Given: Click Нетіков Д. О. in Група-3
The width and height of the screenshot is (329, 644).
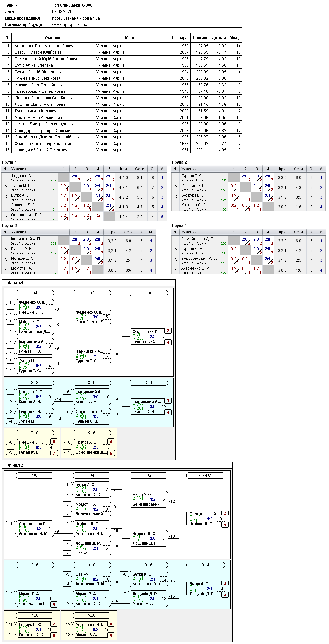Looking at the screenshot, I should pyautogui.click(x=22, y=259).
